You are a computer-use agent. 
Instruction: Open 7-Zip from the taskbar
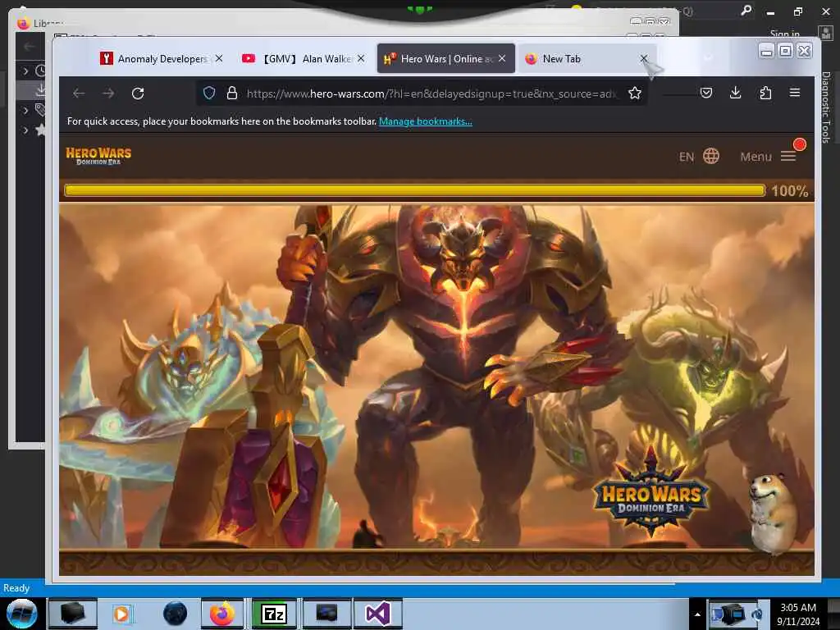point(274,614)
